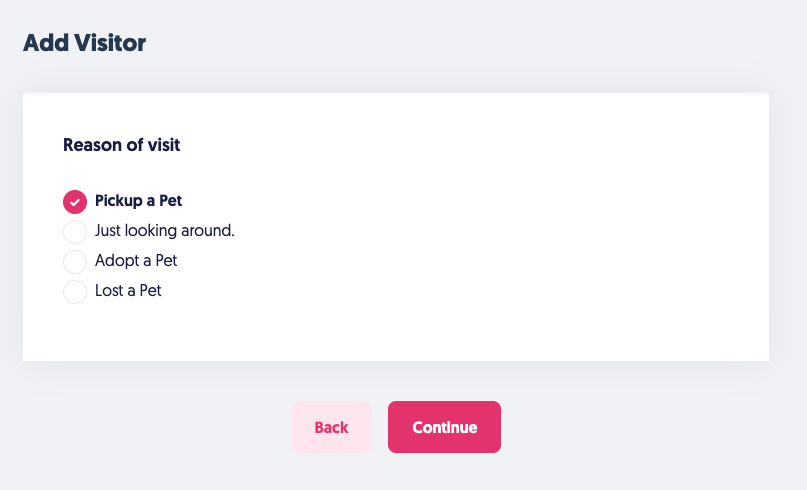Click the Pickup a Pet label text
The height and width of the screenshot is (490, 807).
138,201
